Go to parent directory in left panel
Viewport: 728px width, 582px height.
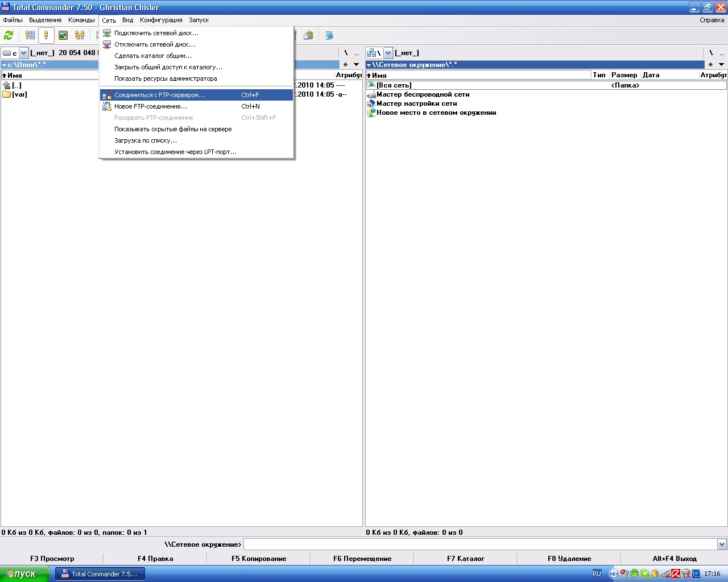(x=357, y=53)
